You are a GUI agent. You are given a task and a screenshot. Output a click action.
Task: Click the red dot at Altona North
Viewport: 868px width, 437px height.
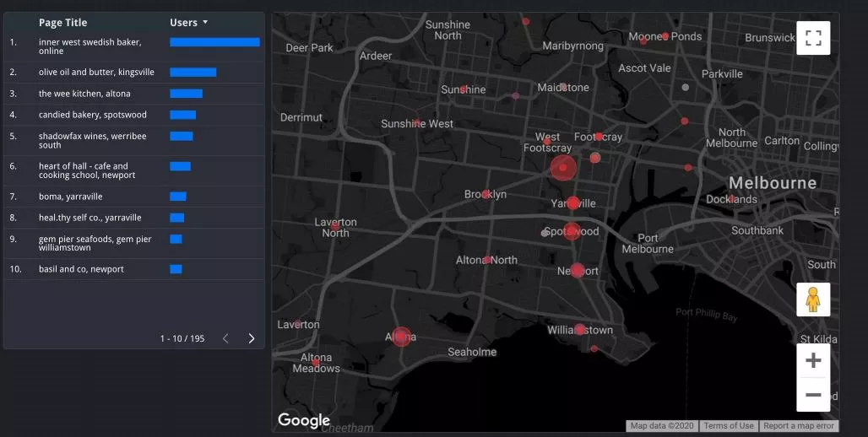click(487, 260)
